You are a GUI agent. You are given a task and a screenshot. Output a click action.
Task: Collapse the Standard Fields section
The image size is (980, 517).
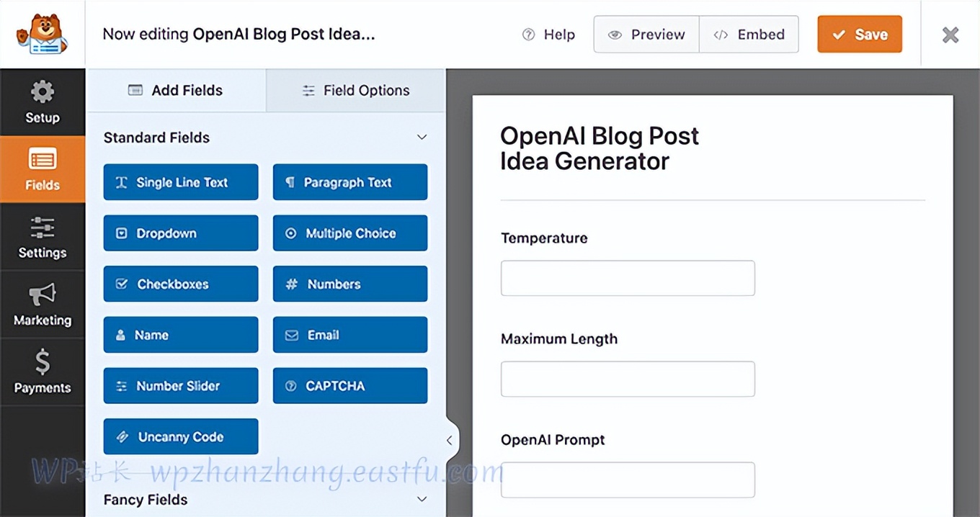[422, 138]
